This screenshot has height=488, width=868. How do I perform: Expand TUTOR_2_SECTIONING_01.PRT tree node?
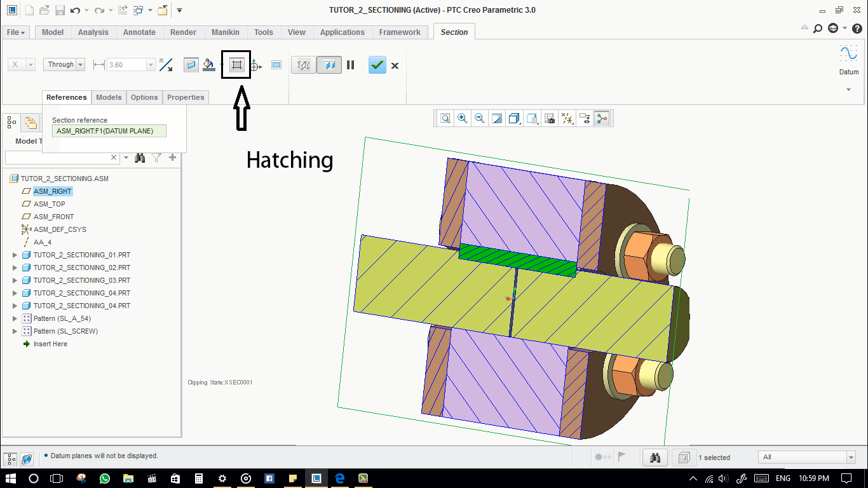pyautogui.click(x=15, y=255)
